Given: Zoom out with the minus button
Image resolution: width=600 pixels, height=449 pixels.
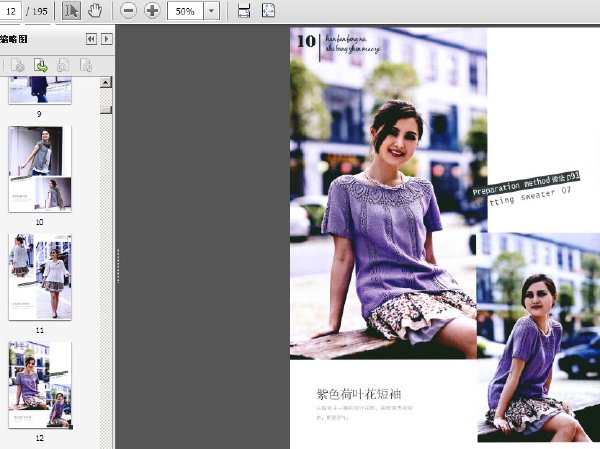Looking at the screenshot, I should [128, 11].
